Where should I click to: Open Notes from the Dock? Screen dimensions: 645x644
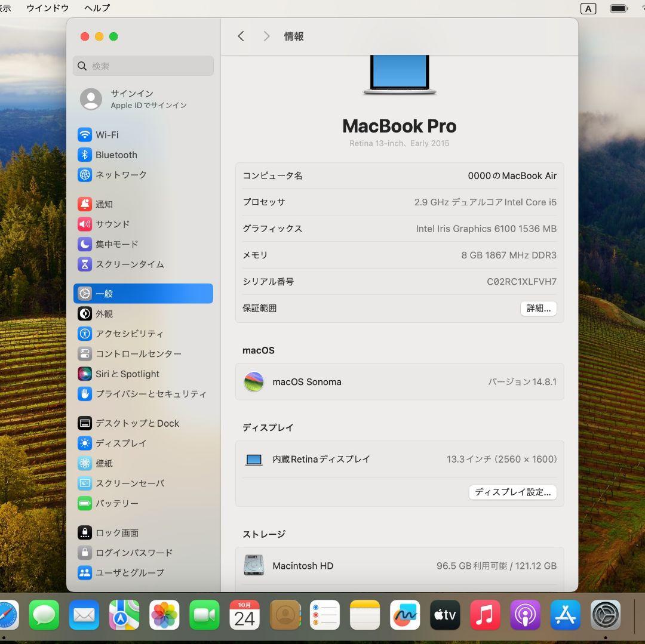tap(365, 615)
